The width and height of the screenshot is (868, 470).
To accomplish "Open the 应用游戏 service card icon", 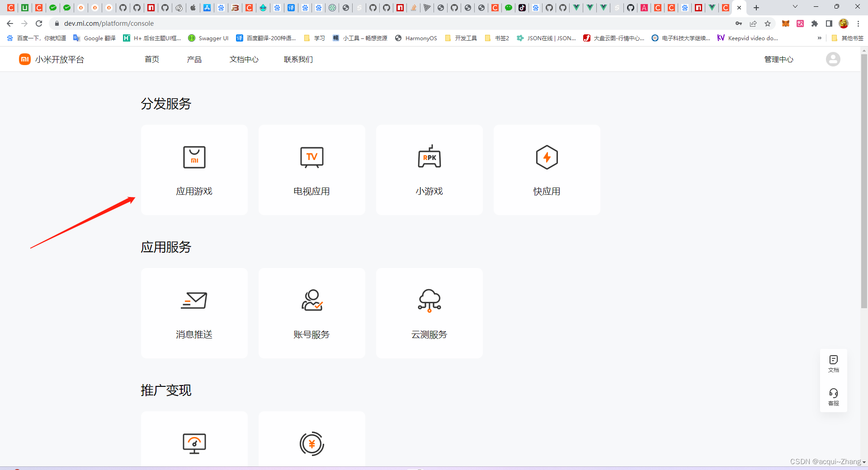I will (x=194, y=157).
